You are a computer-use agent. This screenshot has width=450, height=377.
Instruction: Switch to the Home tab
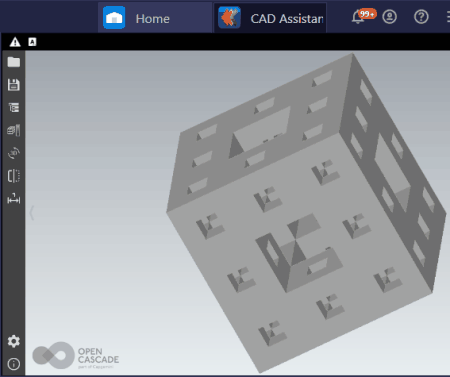click(x=155, y=18)
